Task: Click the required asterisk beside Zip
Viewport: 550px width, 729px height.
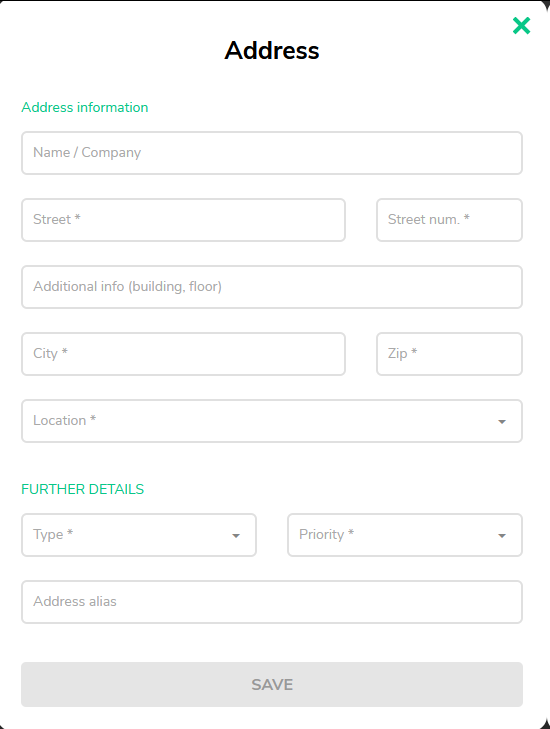Action: [x=414, y=351]
